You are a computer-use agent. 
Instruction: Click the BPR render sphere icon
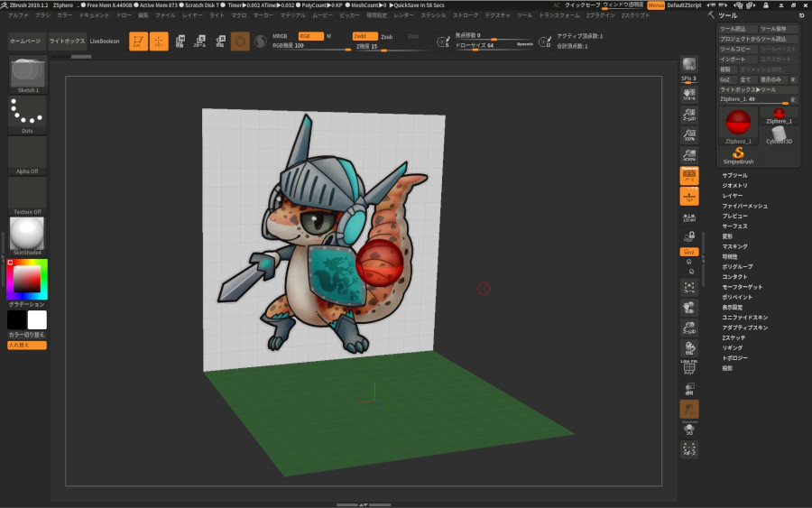click(x=689, y=64)
